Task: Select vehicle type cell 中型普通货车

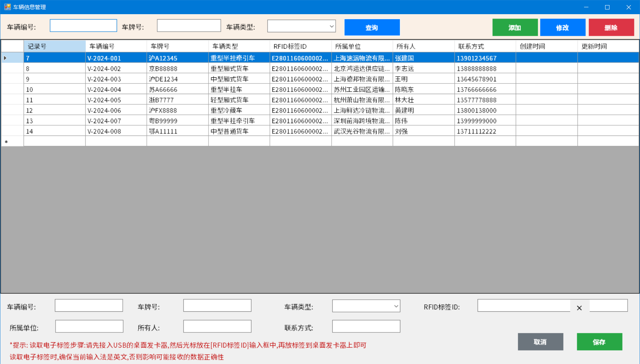Action: pos(239,131)
